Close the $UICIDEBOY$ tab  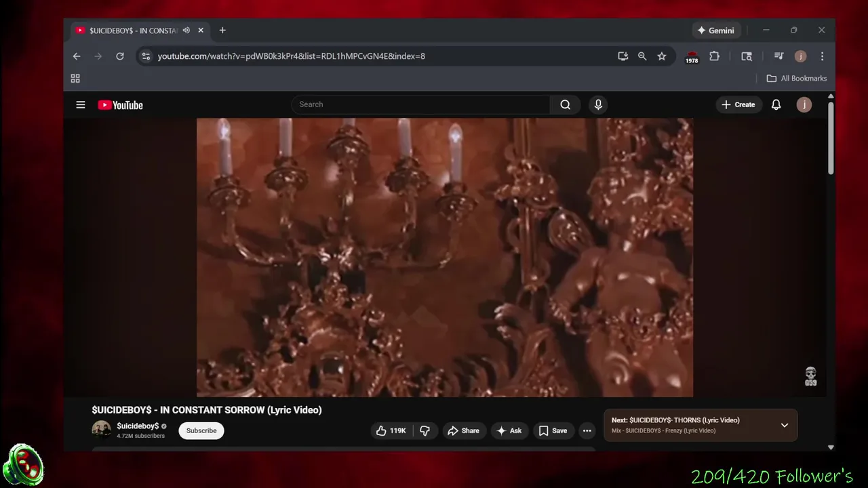pos(201,30)
